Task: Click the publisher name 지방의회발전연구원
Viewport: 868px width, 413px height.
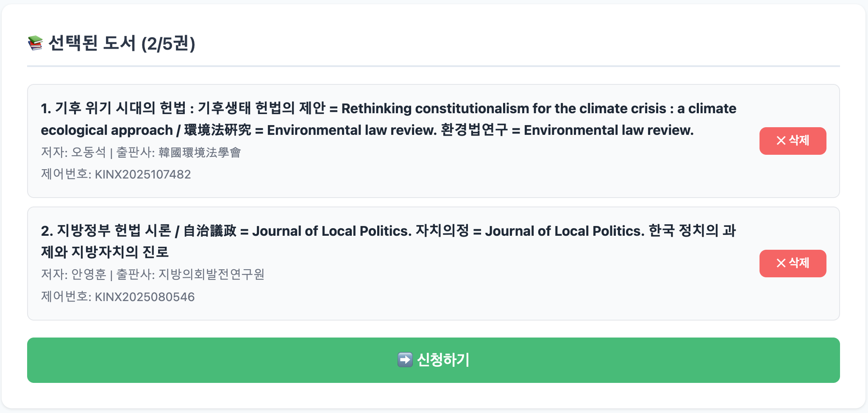Action: point(211,275)
